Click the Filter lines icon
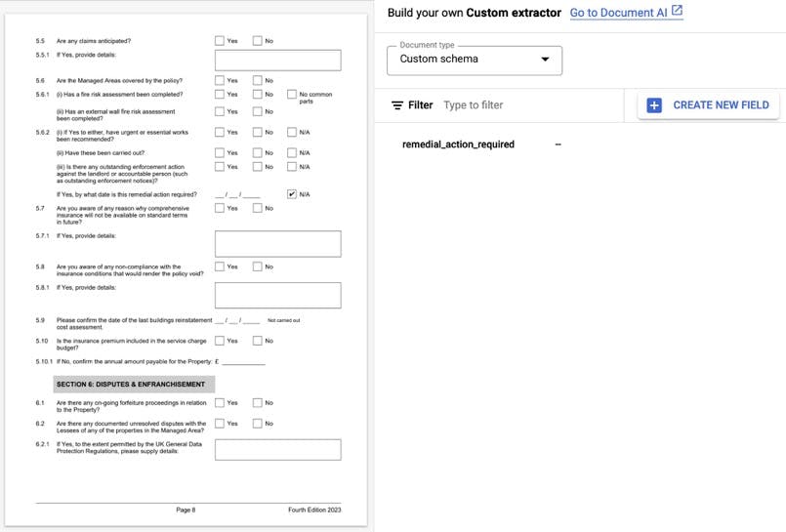The width and height of the screenshot is (786, 532). coord(397,105)
